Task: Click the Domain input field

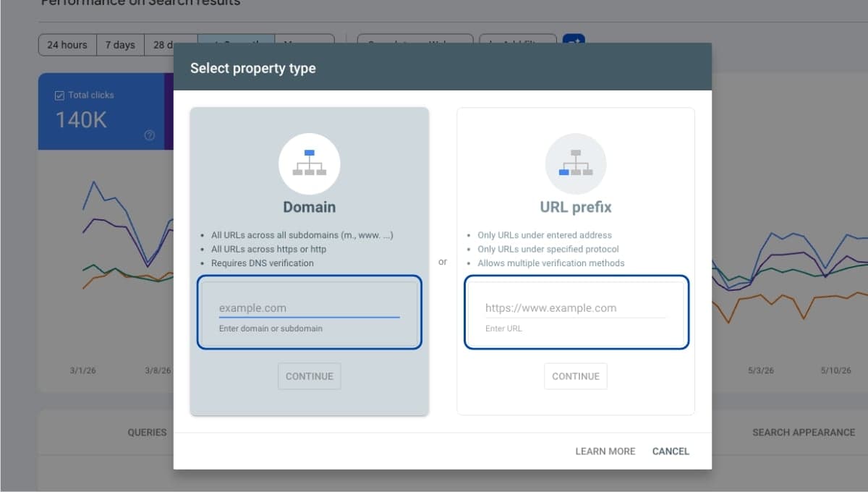Action: (309, 308)
